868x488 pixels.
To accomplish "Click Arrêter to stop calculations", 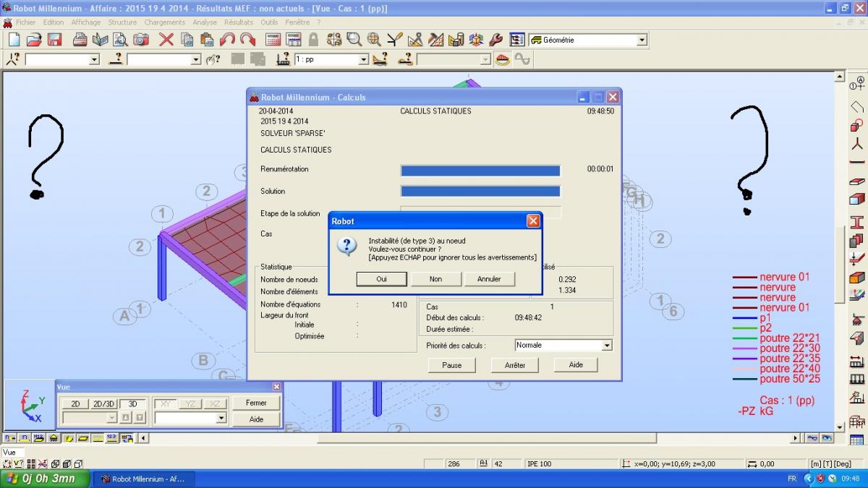I will tap(515, 365).
